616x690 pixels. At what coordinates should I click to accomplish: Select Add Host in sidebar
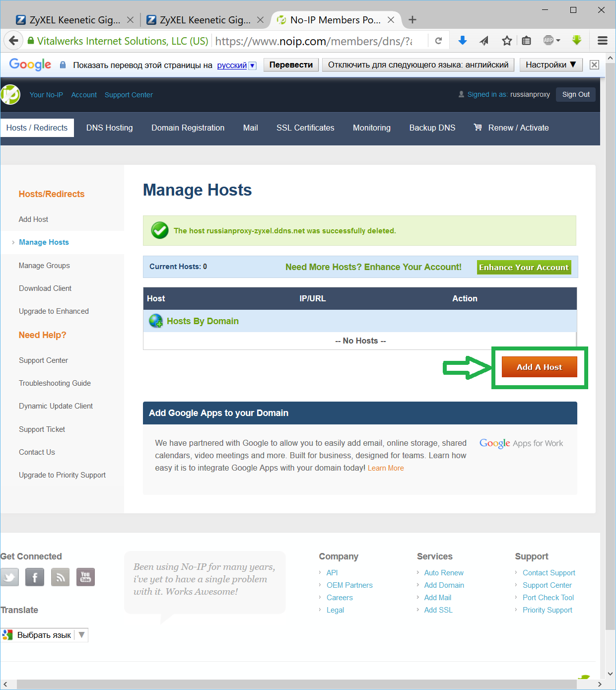[x=33, y=219]
